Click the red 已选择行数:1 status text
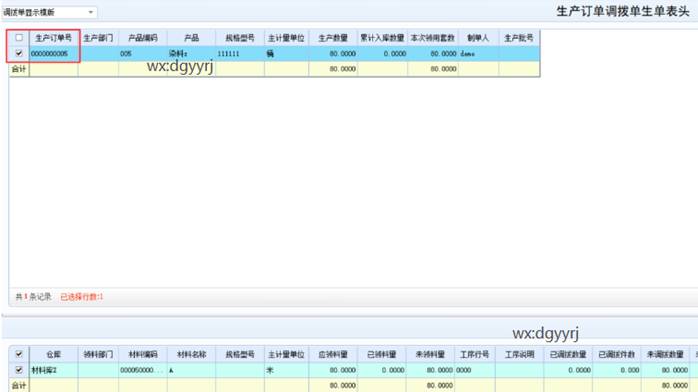 point(82,297)
